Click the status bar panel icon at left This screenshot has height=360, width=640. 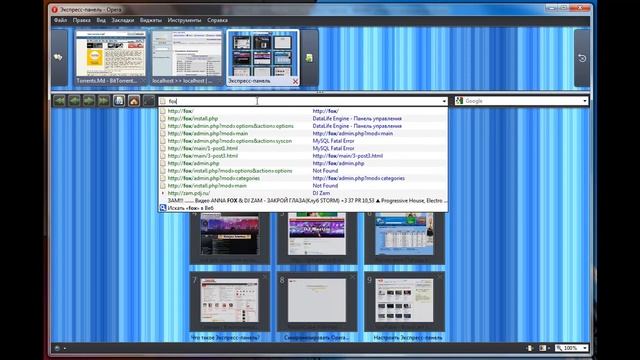tap(57, 348)
